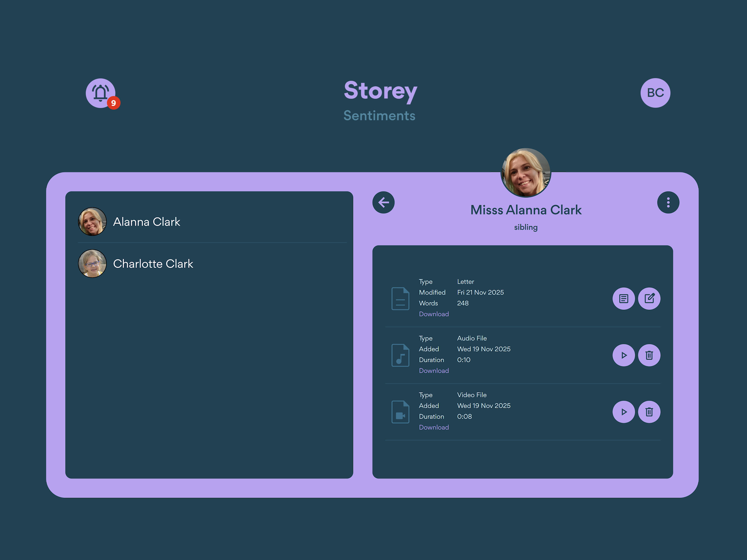Click the Letter document file icon

tap(400, 298)
